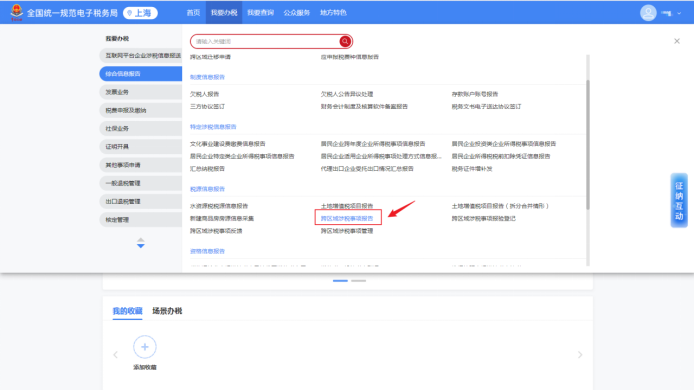Open the 三方协议签订 link
The height and width of the screenshot is (390, 694).
[208, 106]
